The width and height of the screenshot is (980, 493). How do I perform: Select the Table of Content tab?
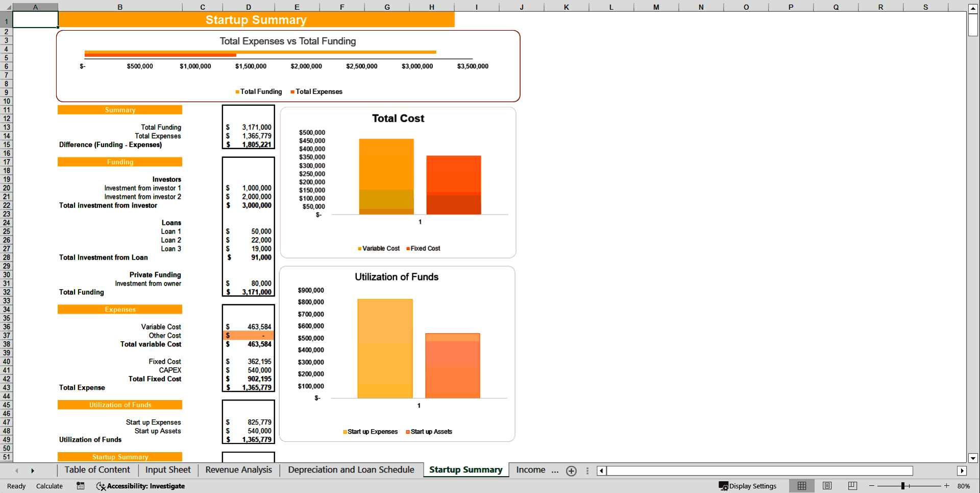click(96, 470)
